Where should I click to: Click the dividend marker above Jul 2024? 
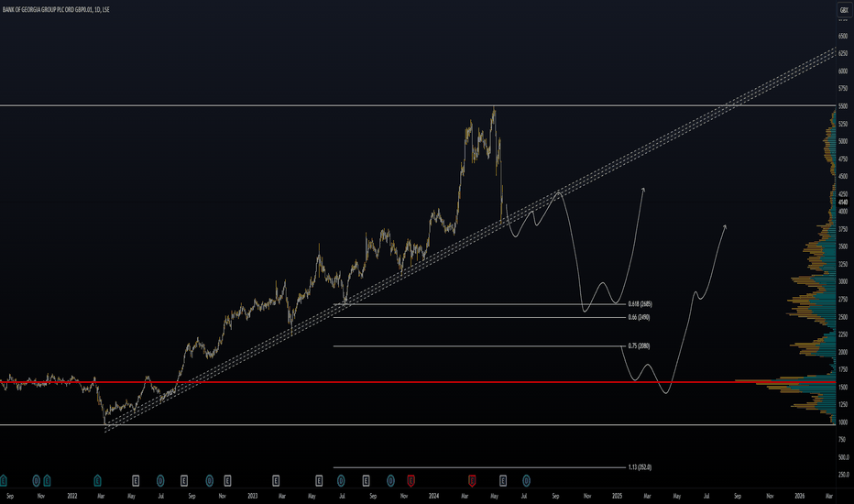526,480
